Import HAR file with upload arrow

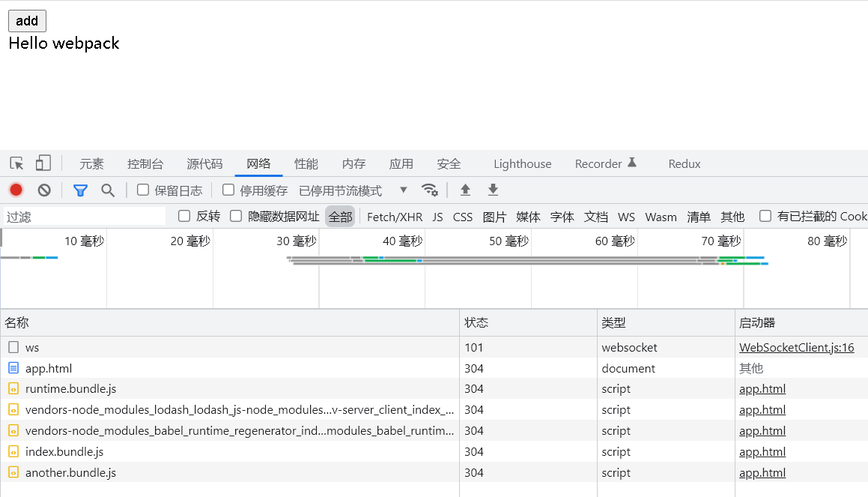[x=466, y=190]
